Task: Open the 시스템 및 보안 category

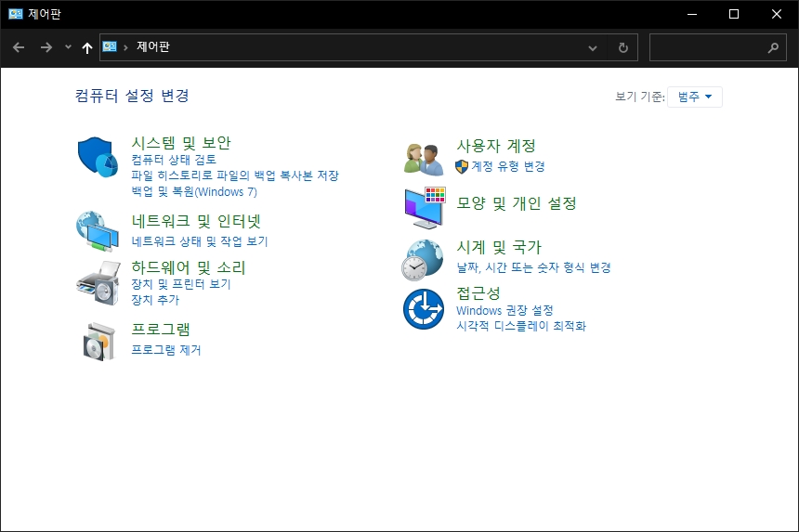Action: pos(181,143)
